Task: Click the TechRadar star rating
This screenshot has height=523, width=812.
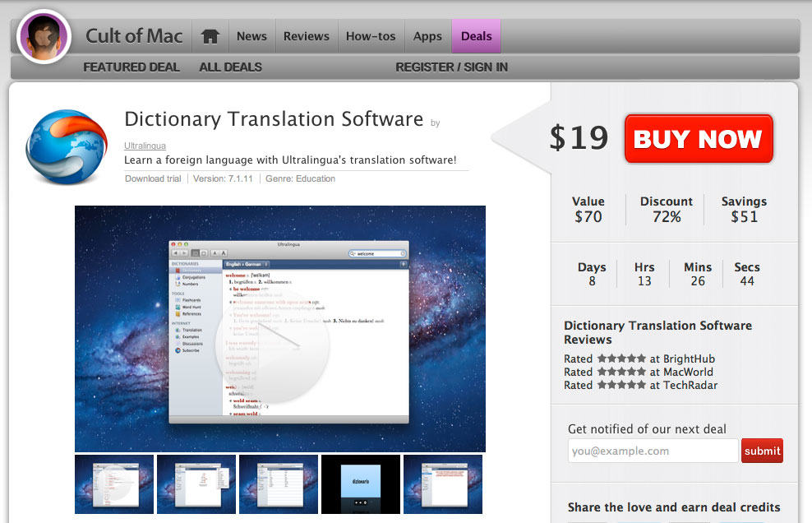Action: pos(621,385)
